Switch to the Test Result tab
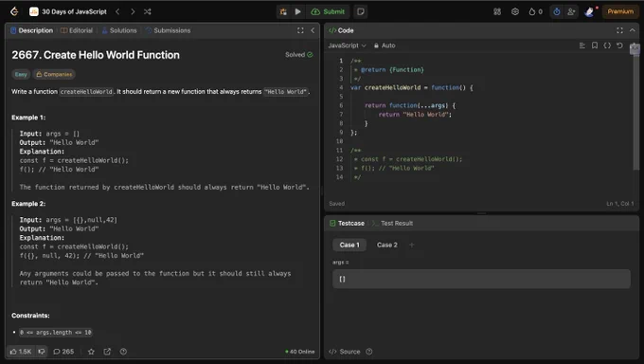The image size is (644, 364). coord(393,224)
